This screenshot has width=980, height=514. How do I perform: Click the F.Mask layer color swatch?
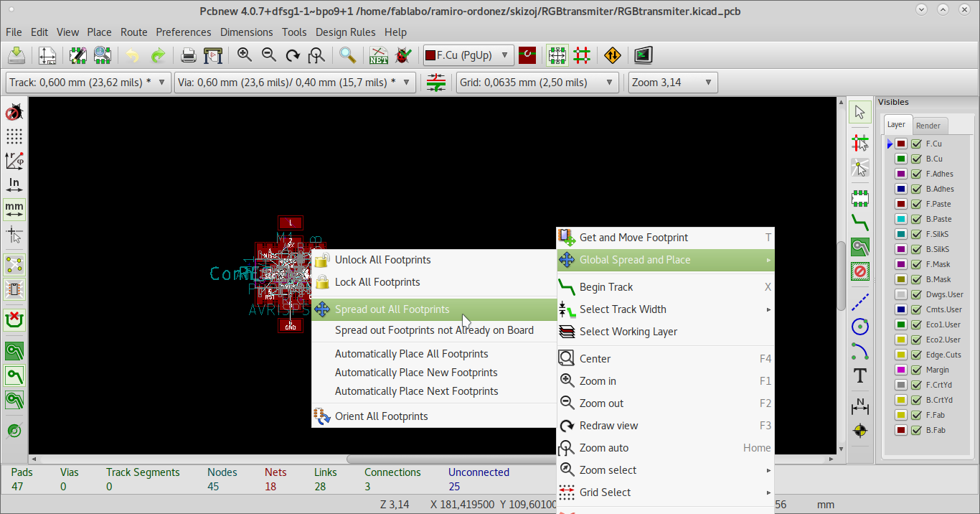click(901, 264)
